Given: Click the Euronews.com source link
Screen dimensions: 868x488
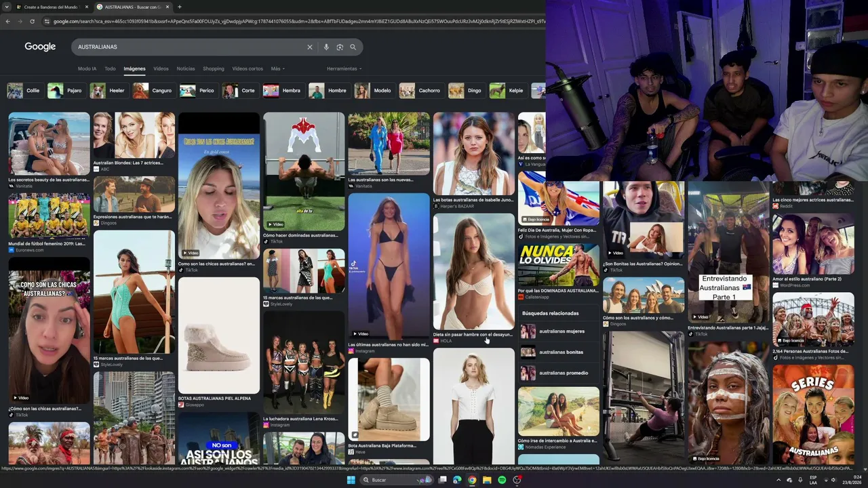Looking at the screenshot, I should tap(29, 250).
